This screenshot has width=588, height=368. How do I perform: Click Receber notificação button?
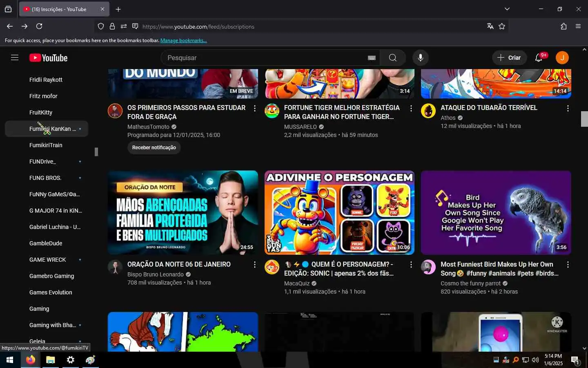pyautogui.click(x=154, y=148)
